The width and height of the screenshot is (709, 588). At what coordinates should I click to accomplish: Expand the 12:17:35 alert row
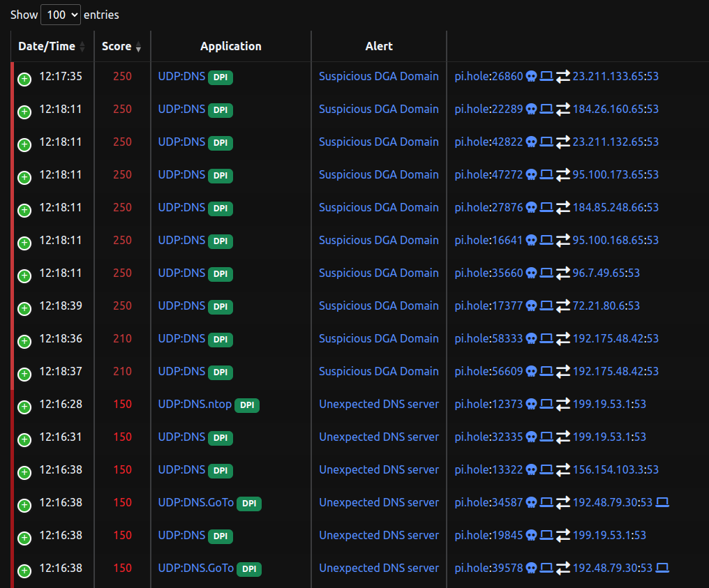click(x=24, y=79)
